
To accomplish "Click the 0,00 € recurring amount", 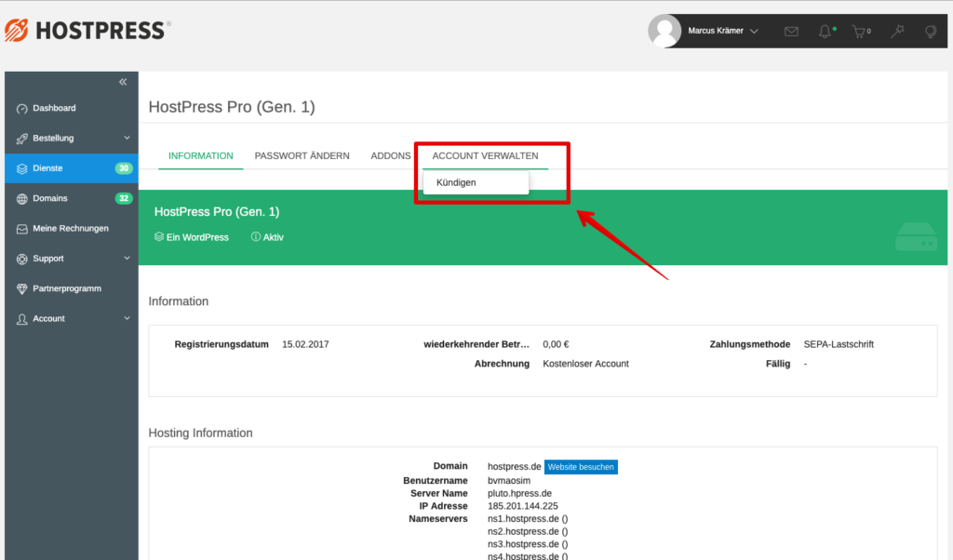I will [x=556, y=344].
